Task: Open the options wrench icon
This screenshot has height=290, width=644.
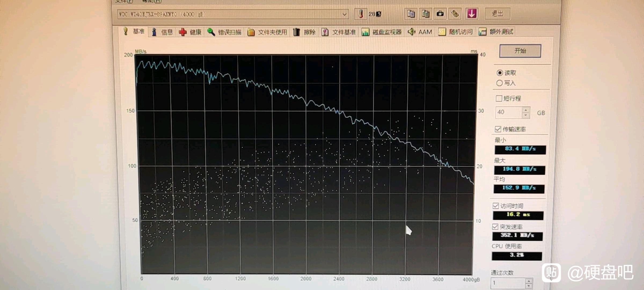Action: coord(455,14)
